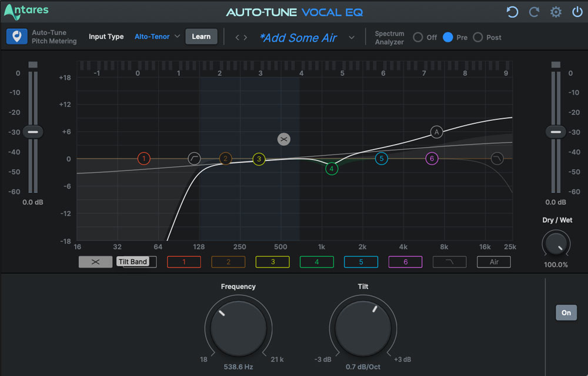Select tilt band button below graph
This screenshot has width=588, height=376.
click(95, 262)
